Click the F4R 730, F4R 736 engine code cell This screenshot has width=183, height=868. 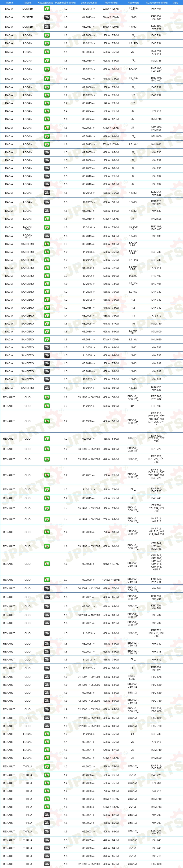pos(156,580)
